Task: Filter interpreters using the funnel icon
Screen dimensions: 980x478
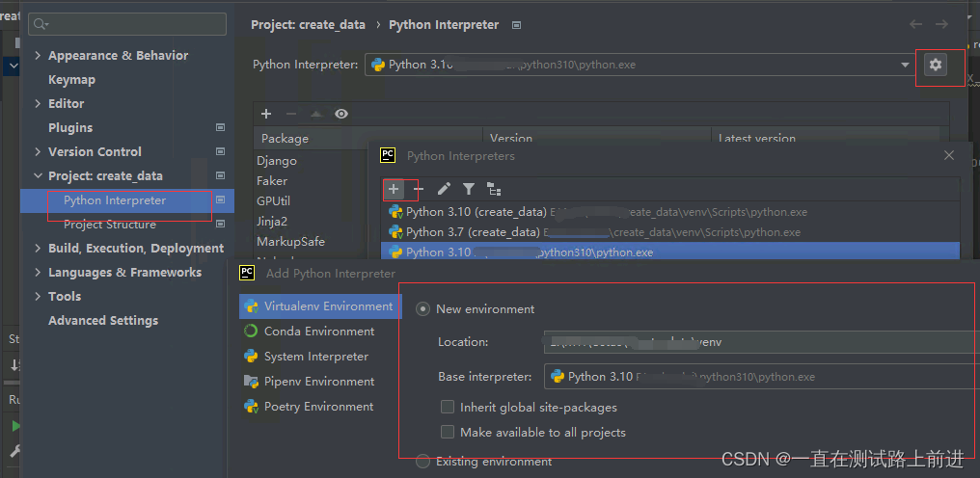Action: pos(469,189)
